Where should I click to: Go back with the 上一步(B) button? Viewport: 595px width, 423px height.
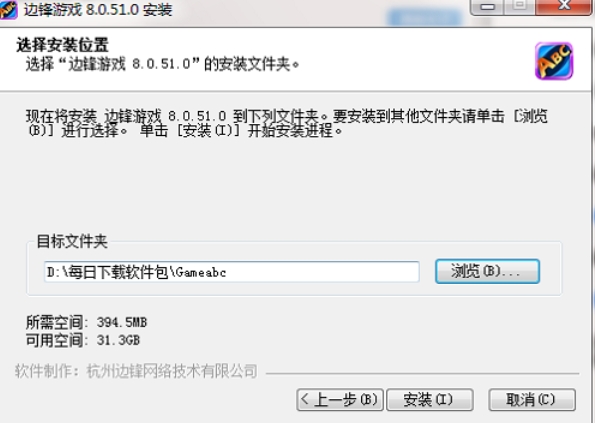click(340, 399)
